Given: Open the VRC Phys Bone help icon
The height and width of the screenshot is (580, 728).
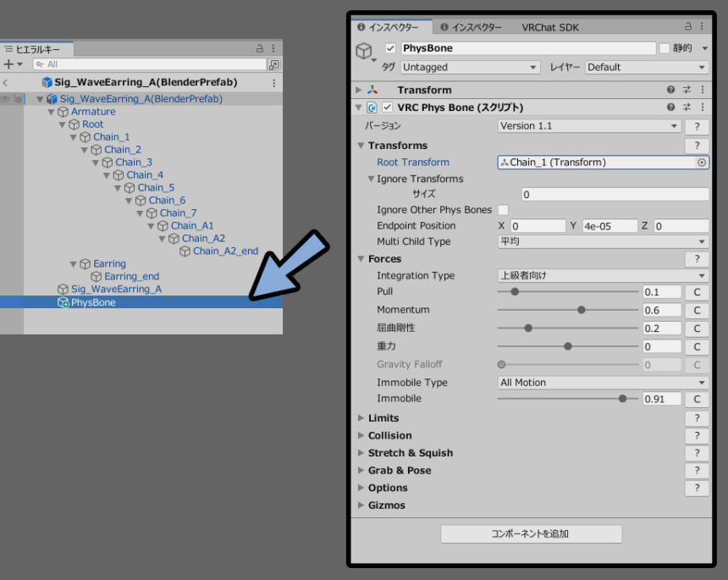Looking at the screenshot, I should click(670, 108).
